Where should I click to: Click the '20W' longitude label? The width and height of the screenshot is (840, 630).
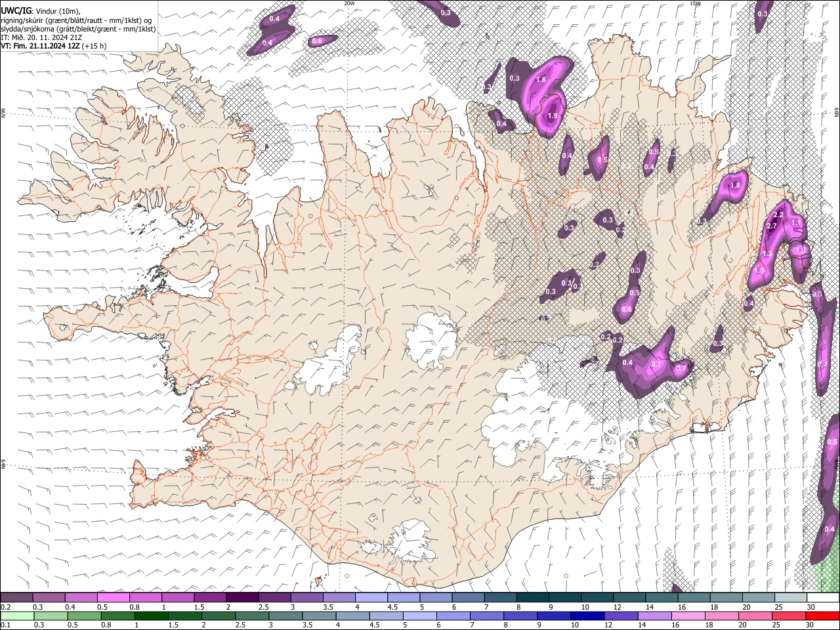pyautogui.click(x=349, y=3)
